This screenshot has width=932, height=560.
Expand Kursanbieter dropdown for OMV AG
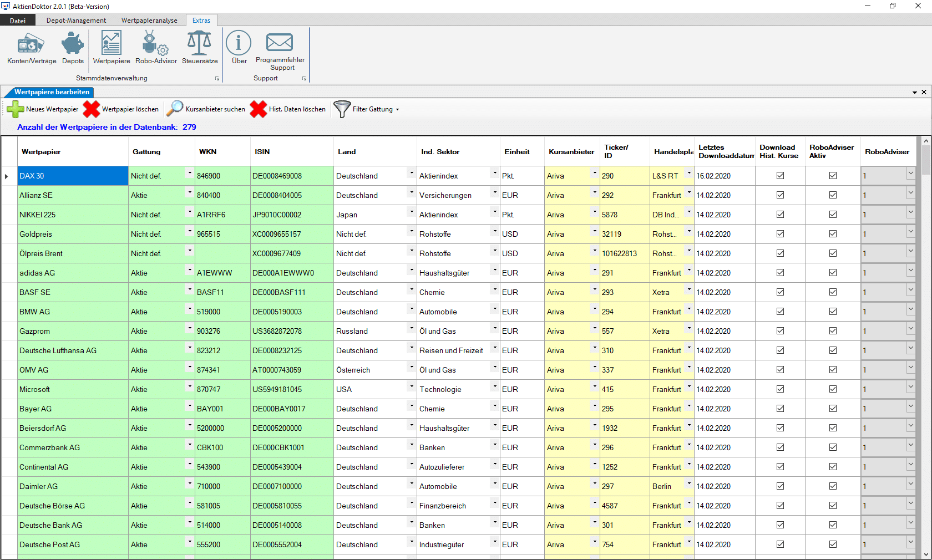(x=595, y=367)
